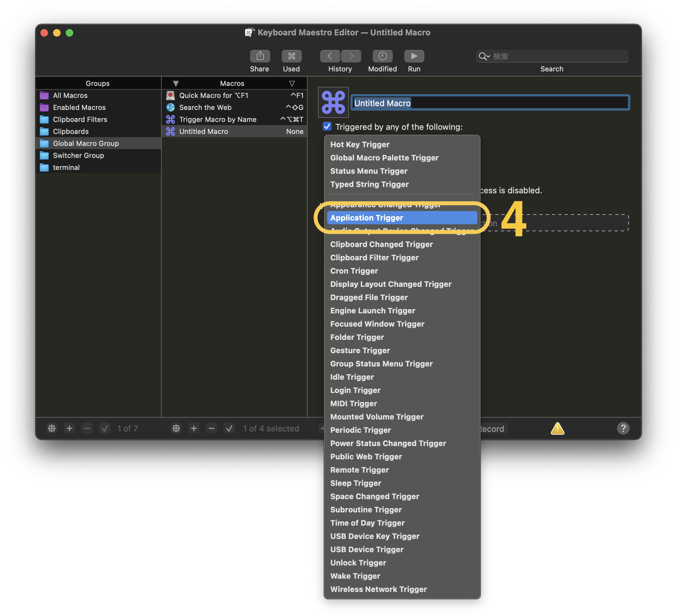Viewport: 677px width, 616px height.
Task: Toggle macro group enable checkmark button
Action: tap(105, 428)
